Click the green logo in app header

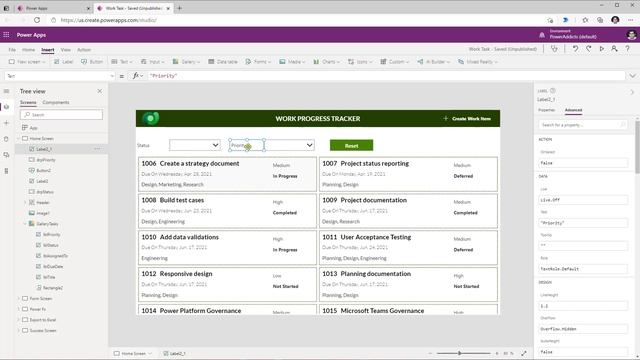pos(151,118)
